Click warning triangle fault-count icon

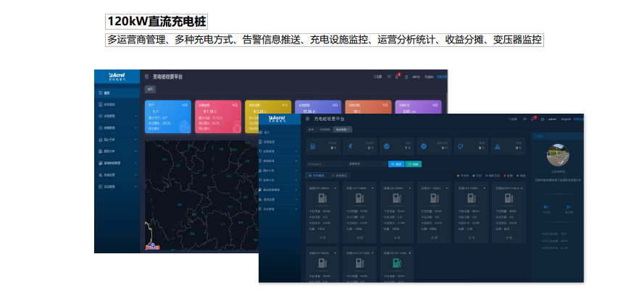click(498, 146)
